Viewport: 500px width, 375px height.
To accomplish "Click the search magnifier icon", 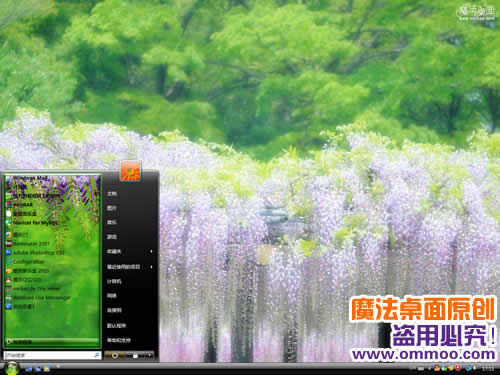I will point(97,355).
